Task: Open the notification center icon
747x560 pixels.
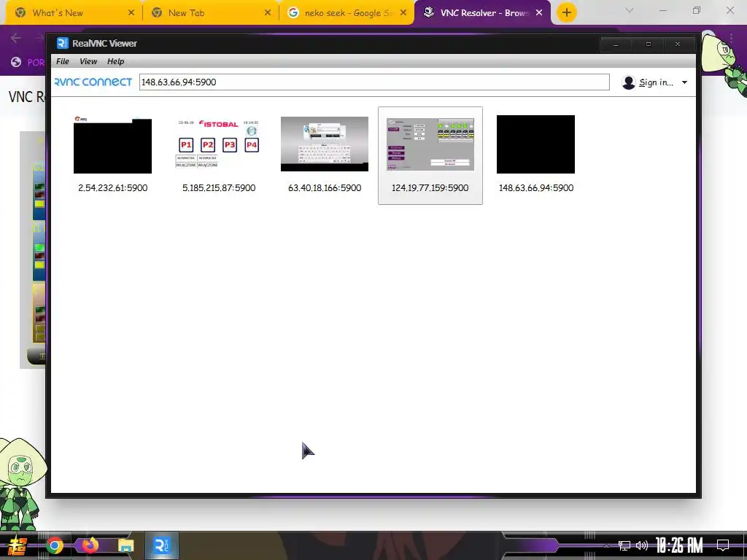Action: point(723,545)
